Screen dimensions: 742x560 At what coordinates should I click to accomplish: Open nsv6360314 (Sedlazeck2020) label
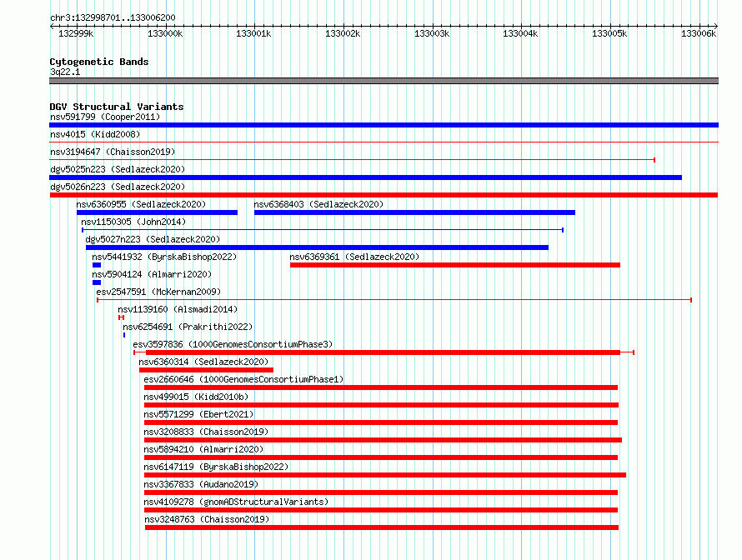click(203, 362)
